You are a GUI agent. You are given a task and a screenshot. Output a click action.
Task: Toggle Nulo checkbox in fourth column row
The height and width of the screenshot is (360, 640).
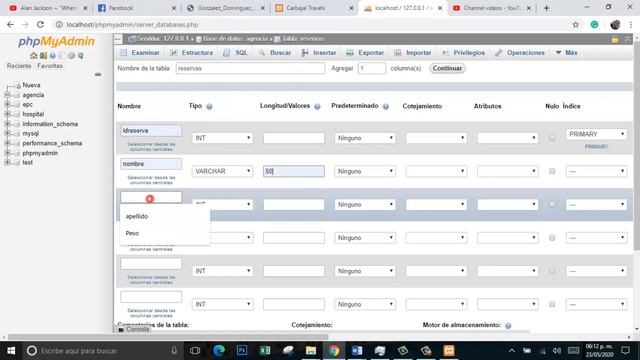552,238
